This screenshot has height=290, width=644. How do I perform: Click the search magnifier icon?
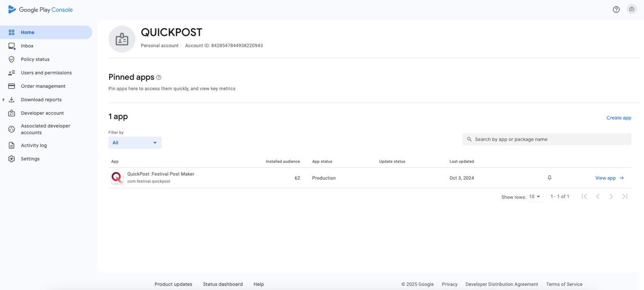(469, 139)
